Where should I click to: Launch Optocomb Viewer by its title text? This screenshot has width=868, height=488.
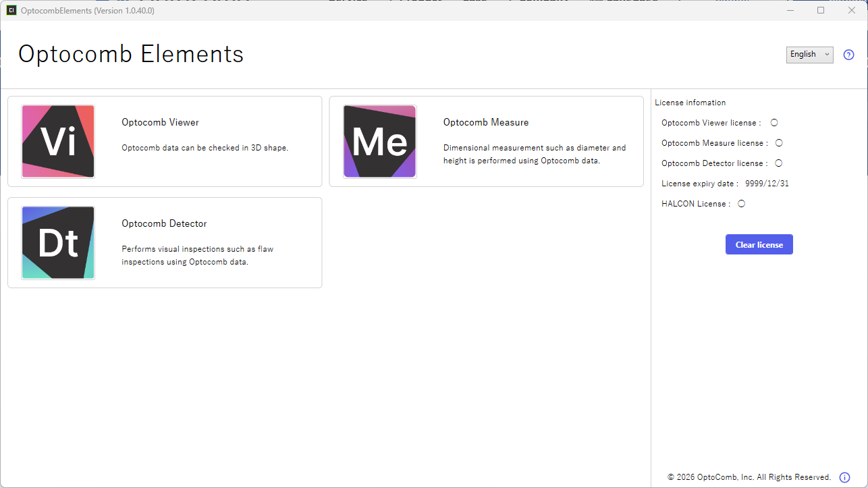point(160,122)
